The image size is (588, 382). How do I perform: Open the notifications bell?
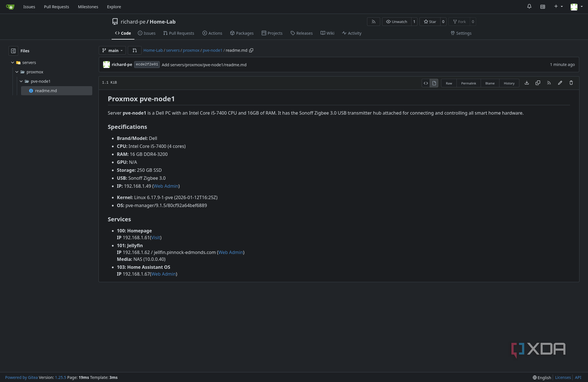529,6
